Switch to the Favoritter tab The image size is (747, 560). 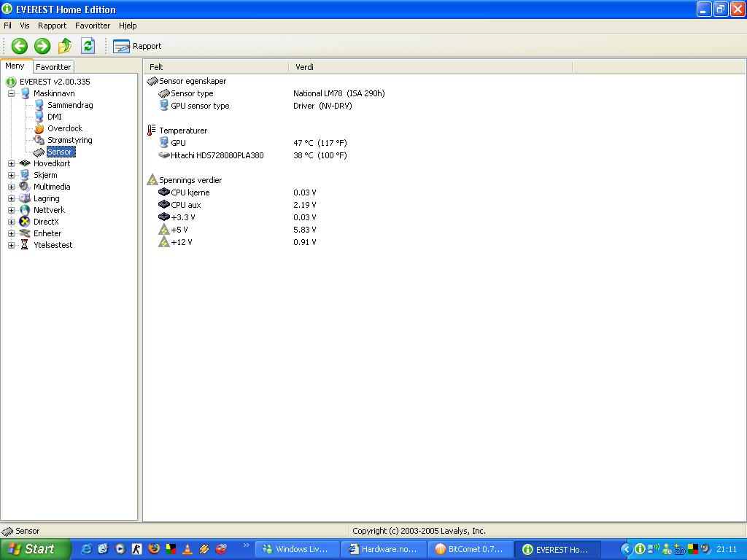click(53, 67)
